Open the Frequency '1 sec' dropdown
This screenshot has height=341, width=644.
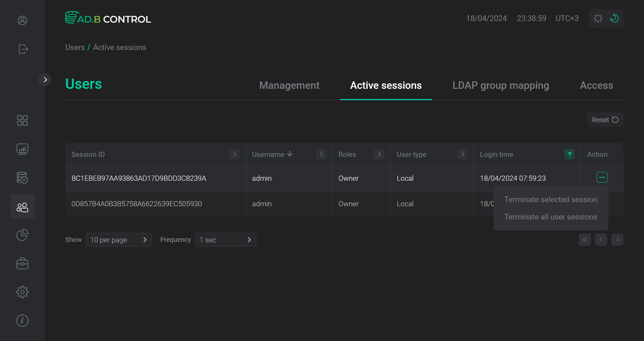[x=225, y=240]
